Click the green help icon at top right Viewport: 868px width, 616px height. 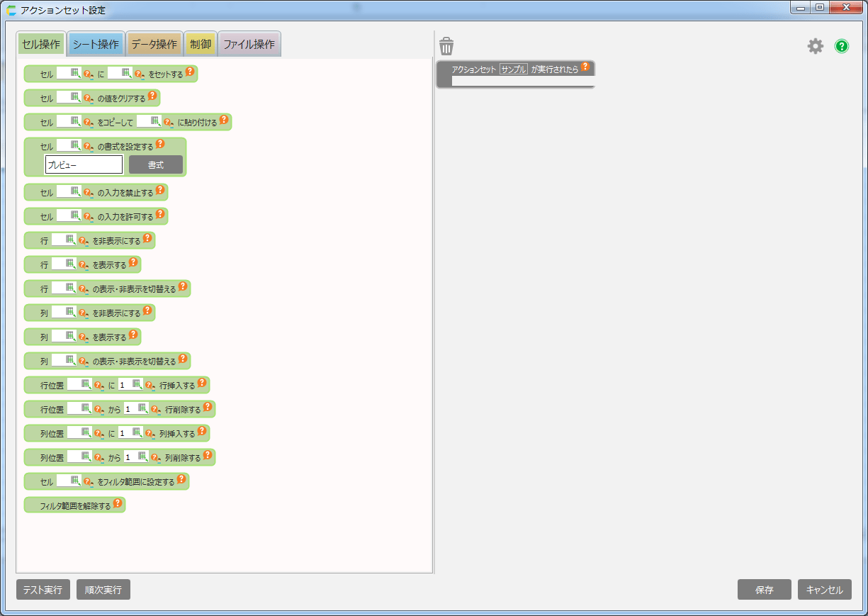coord(841,46)
